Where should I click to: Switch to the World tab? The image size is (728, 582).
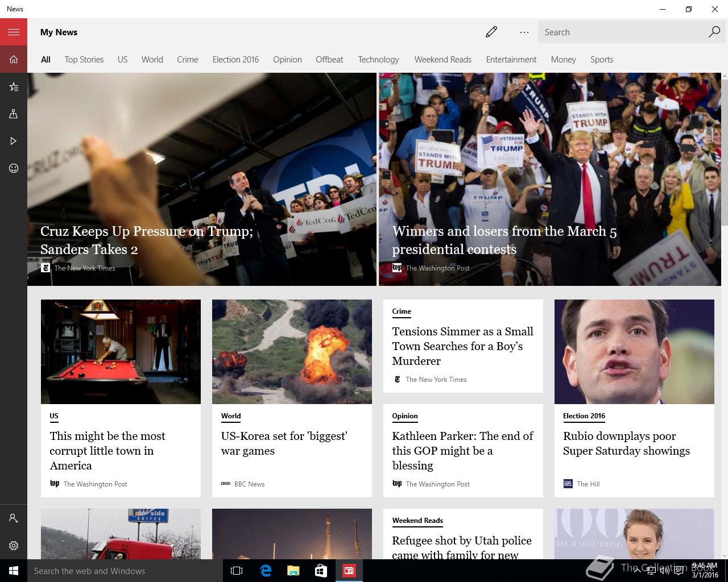152,59
